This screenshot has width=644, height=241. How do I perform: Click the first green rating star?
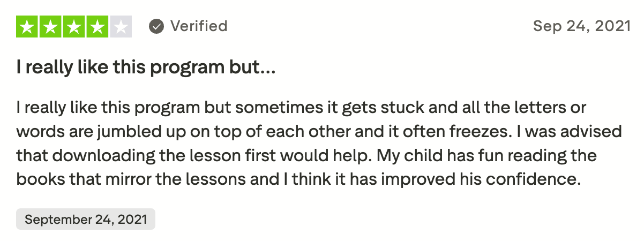tap(27, 26)
